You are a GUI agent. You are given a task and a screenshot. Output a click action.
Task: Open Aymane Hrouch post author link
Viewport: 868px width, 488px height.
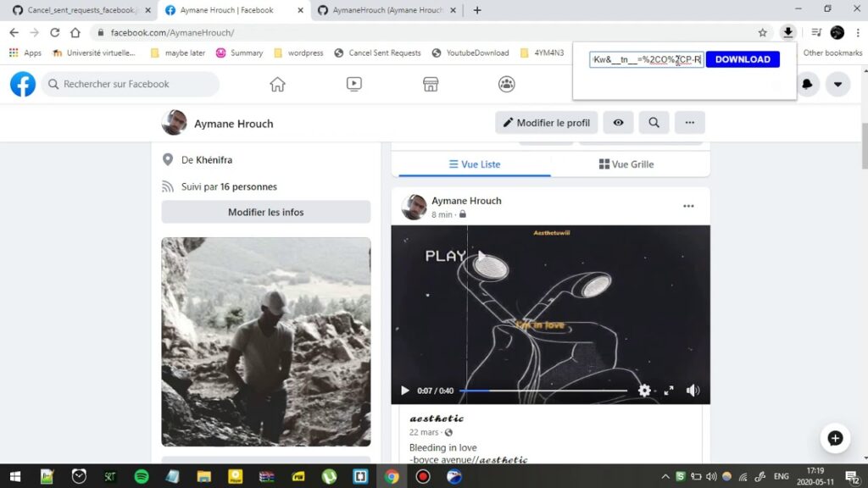point(467,201)
